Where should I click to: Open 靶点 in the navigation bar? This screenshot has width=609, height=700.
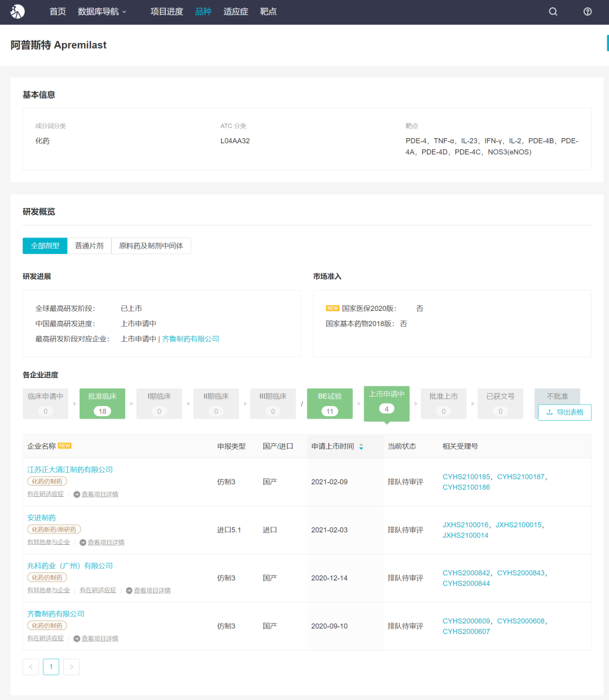tap(268, 11)
